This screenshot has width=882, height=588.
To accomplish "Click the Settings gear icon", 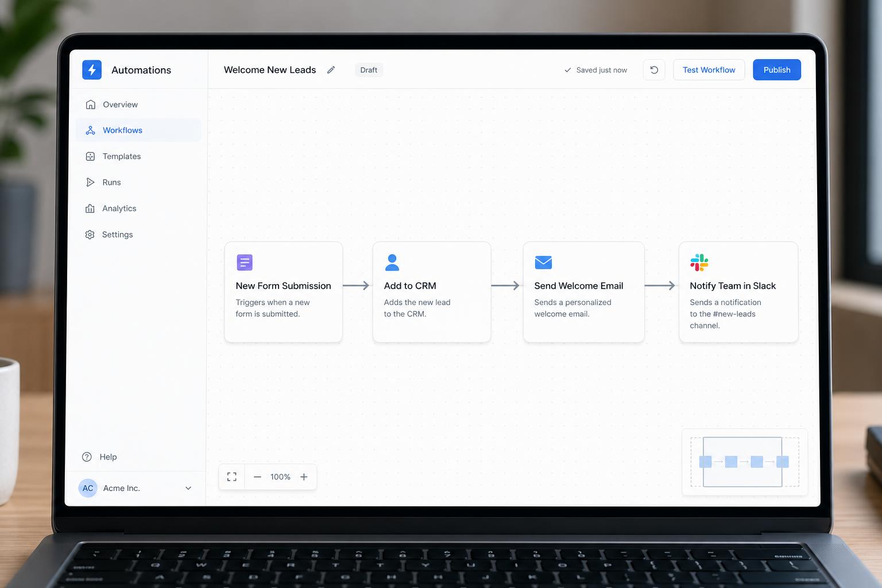I will coord(90,234).
